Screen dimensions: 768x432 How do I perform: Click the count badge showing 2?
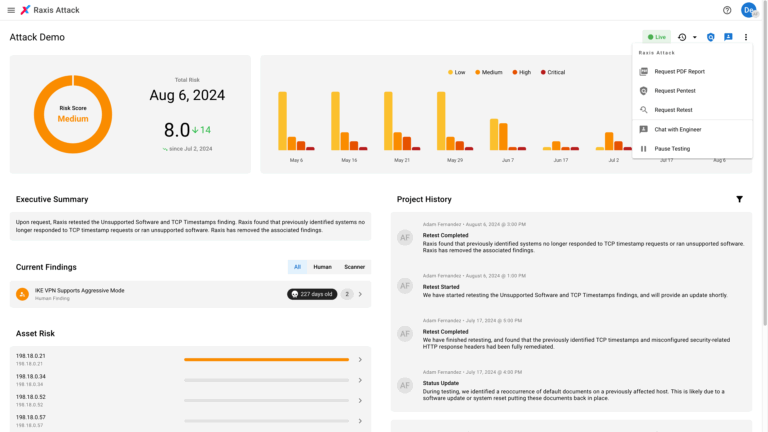point(347,294)
